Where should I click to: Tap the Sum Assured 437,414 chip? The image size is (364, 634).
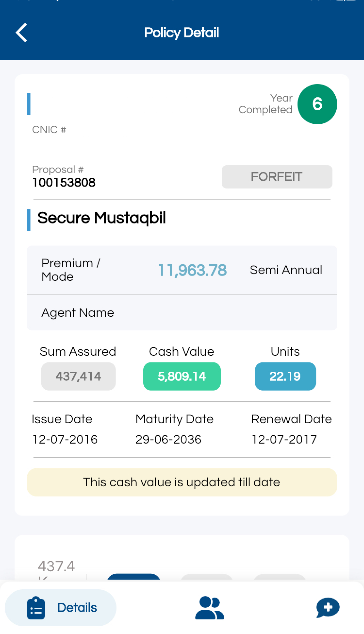[78, 376]
